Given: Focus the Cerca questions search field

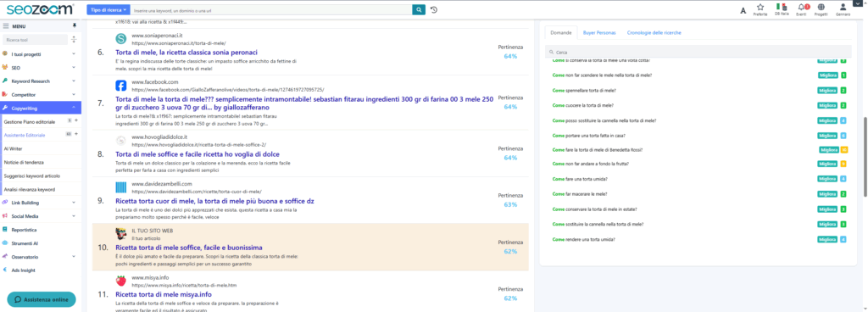Looking at the screenshot, I should pos(698,52).
